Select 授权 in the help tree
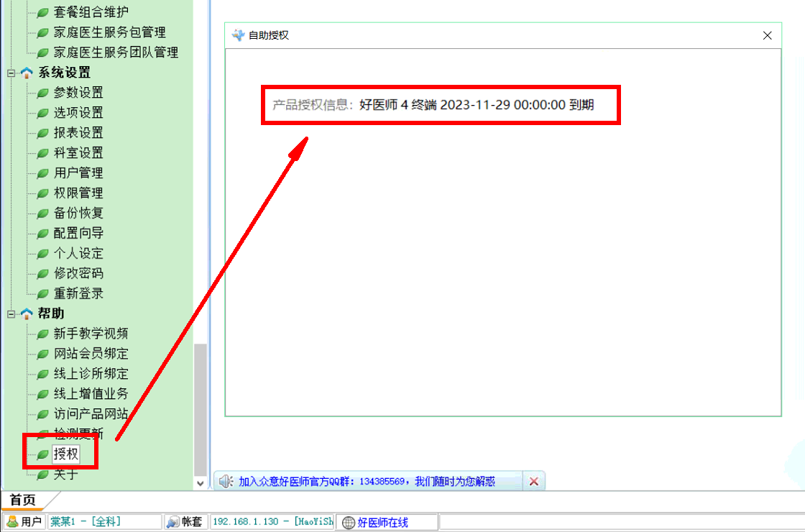 (66, 454)
